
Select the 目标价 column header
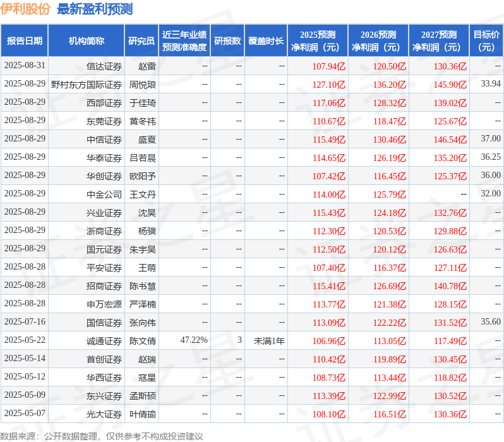487,41
